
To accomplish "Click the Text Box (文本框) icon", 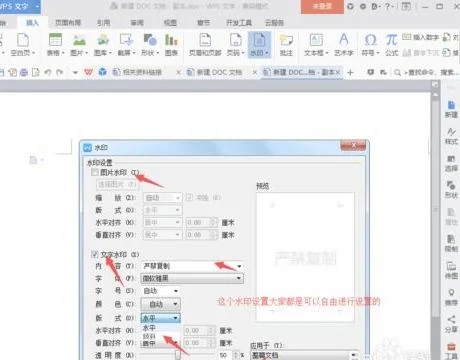I will click(x=316, y=45).
